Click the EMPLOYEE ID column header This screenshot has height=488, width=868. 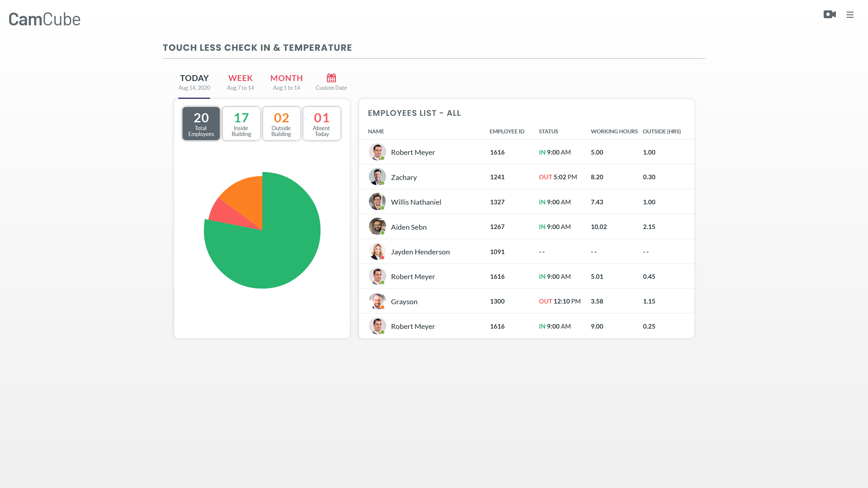pyautogui.click(x=506, y=131)
